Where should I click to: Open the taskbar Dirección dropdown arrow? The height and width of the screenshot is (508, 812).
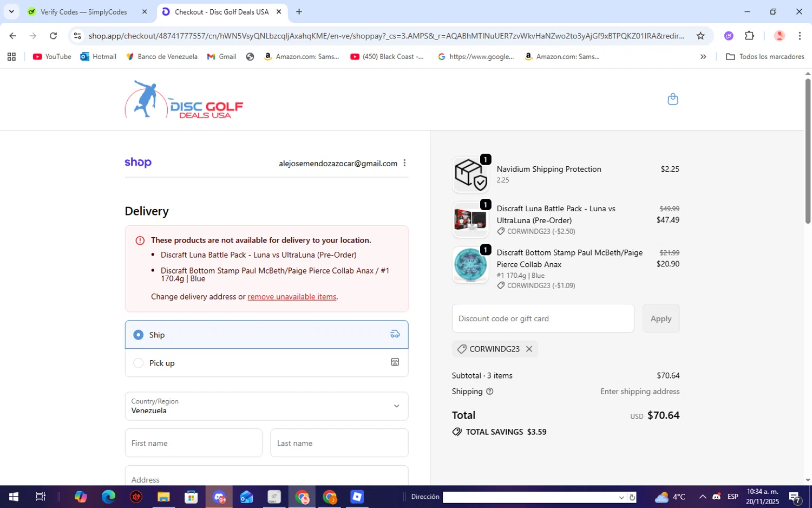(x=621, y=497)
